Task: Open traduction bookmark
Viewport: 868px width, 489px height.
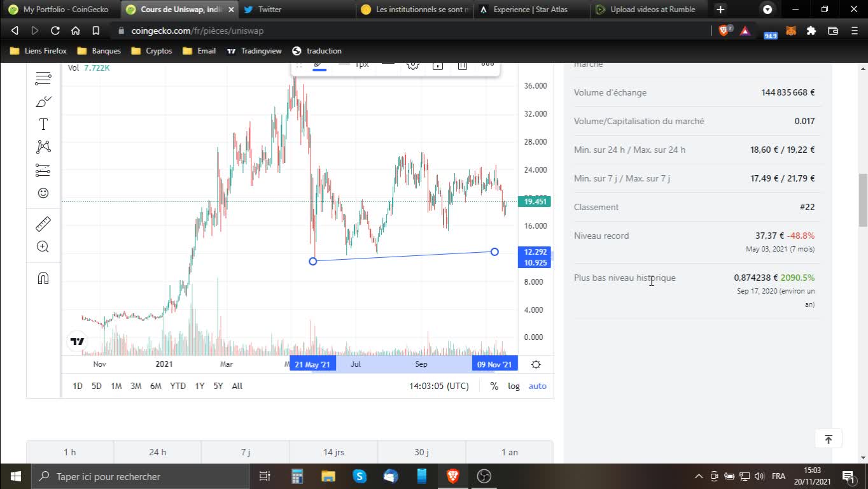Action: [317, 51]
